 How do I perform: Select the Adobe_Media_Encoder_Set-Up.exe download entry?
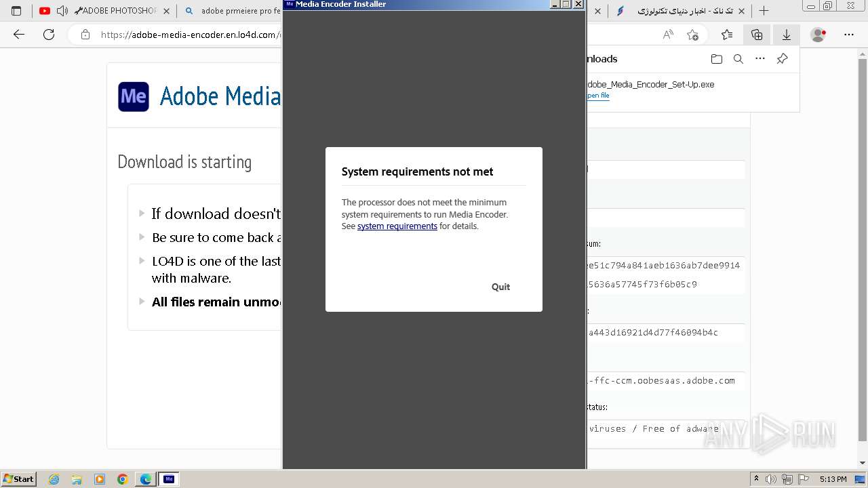tap(692, 89)
